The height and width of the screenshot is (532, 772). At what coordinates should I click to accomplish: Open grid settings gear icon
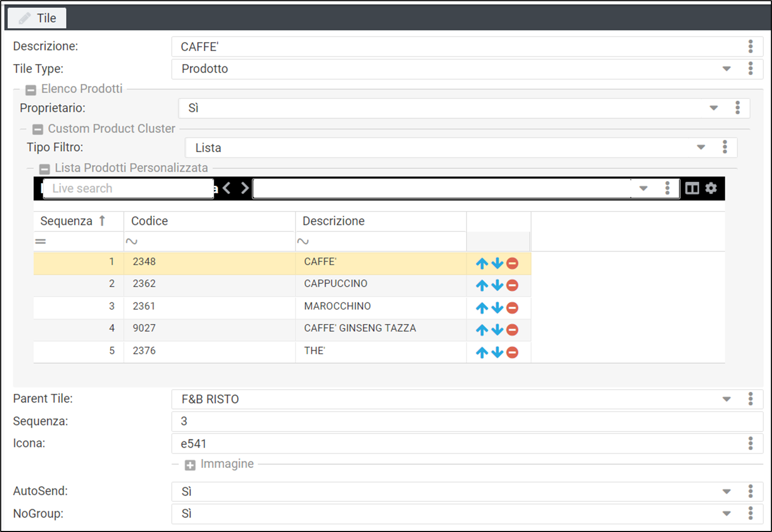tap(711, 188)
